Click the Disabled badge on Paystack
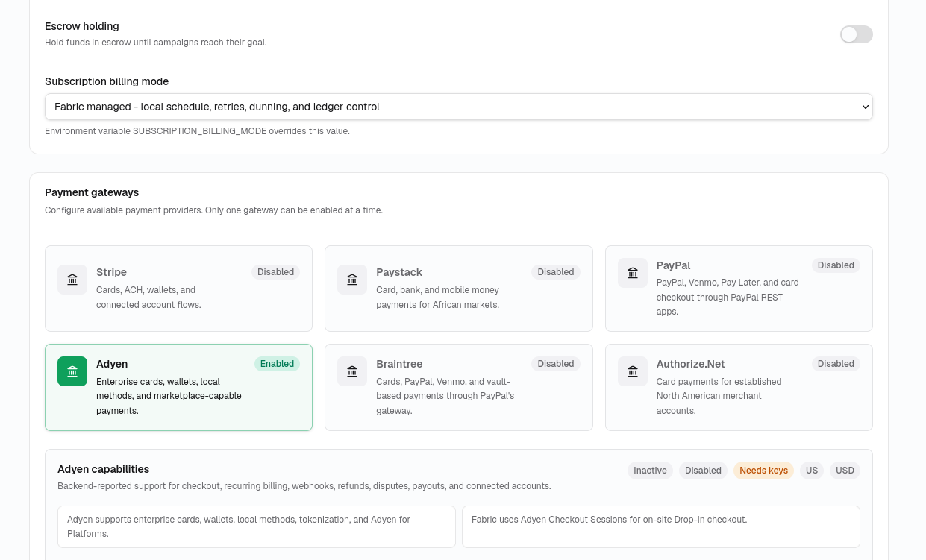The image size is (926, 560). (x=556, y=272)
